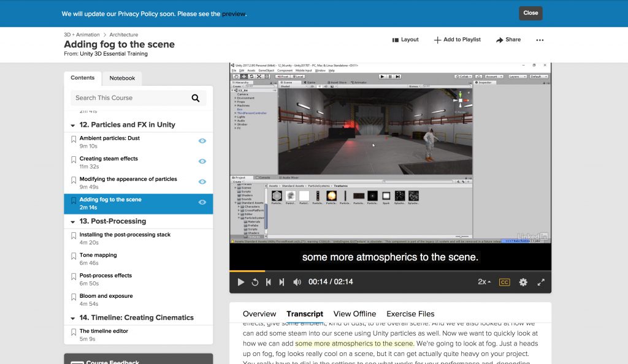This screenshot has height=364, width=628.
Task: Switch to the Notebook tab
Action: 122,78
